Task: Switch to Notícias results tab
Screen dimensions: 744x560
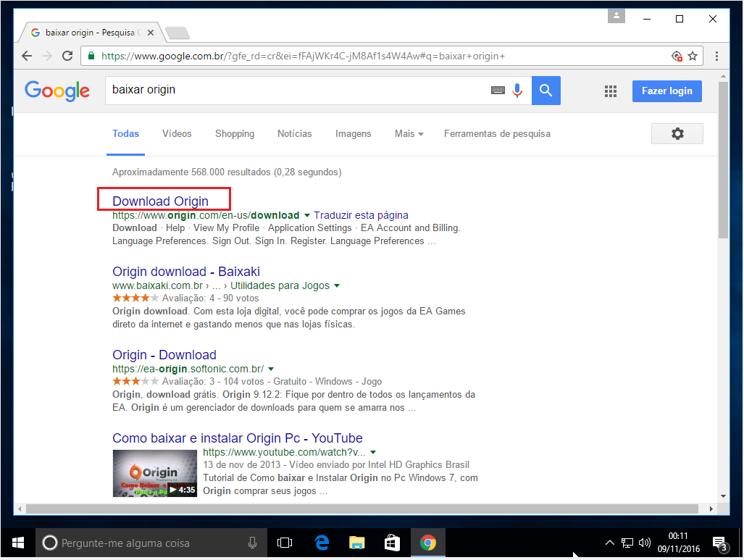Action: coord(295,134)
